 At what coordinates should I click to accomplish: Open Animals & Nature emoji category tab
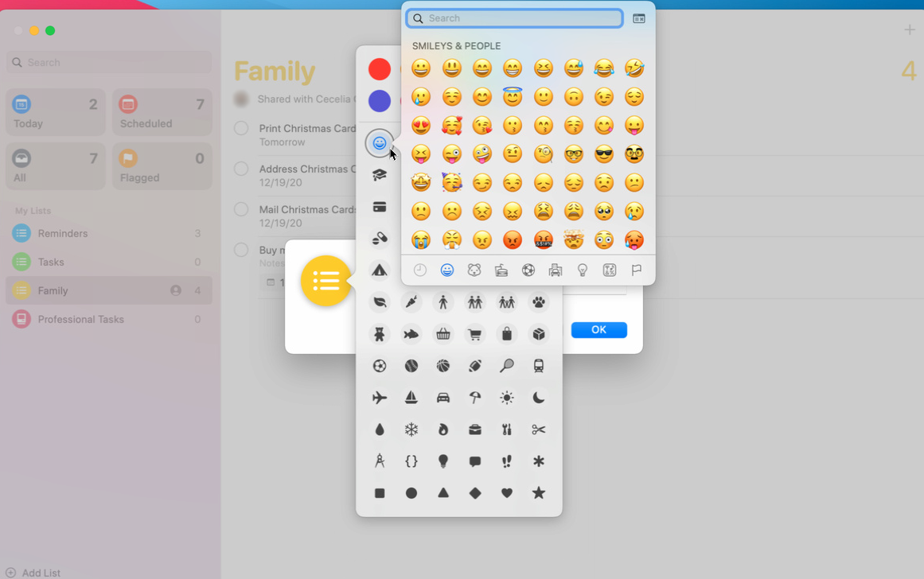[474, 270]
